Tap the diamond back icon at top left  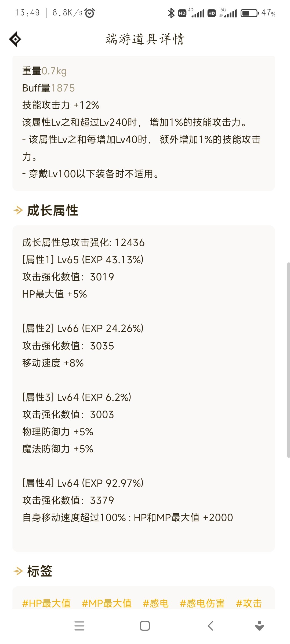(15, 39)
